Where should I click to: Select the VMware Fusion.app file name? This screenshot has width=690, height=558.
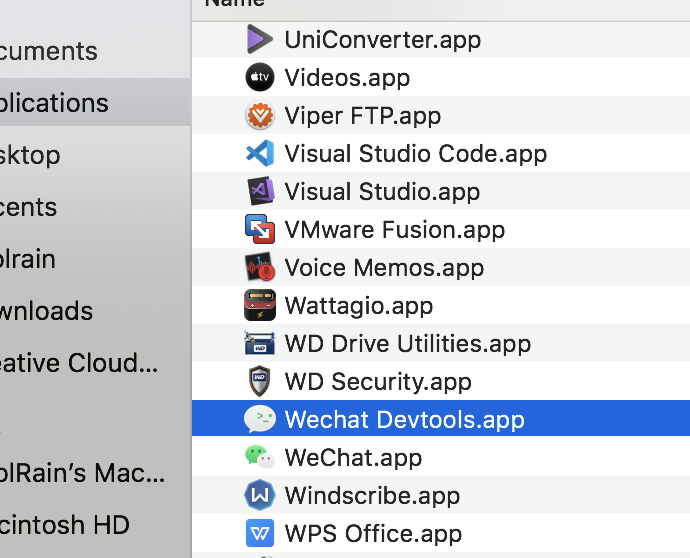point(395,229)
